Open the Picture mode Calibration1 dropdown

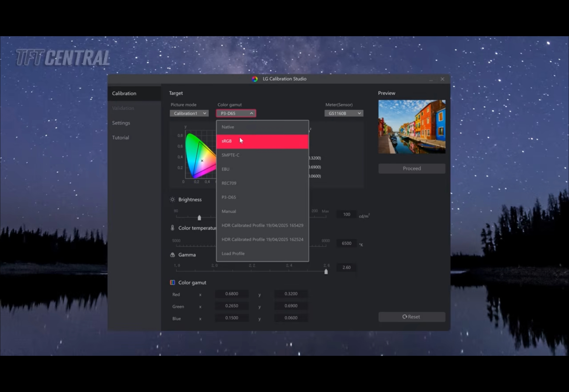[x=189, y=113]
